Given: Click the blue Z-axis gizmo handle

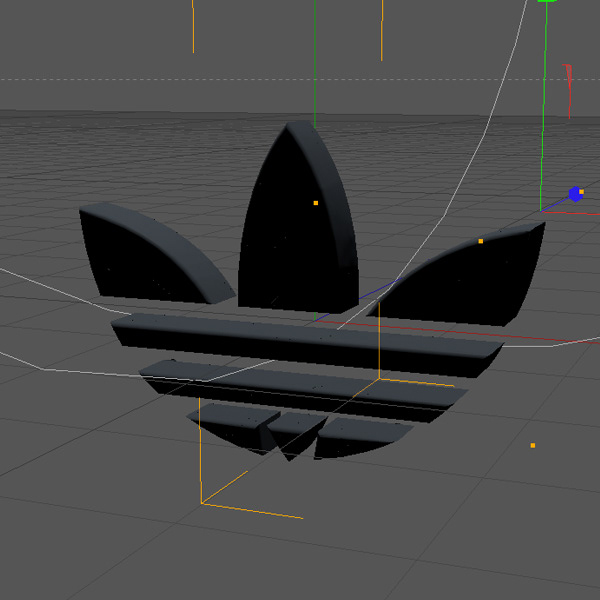Looking at the screenshot, I should (575, 194).
